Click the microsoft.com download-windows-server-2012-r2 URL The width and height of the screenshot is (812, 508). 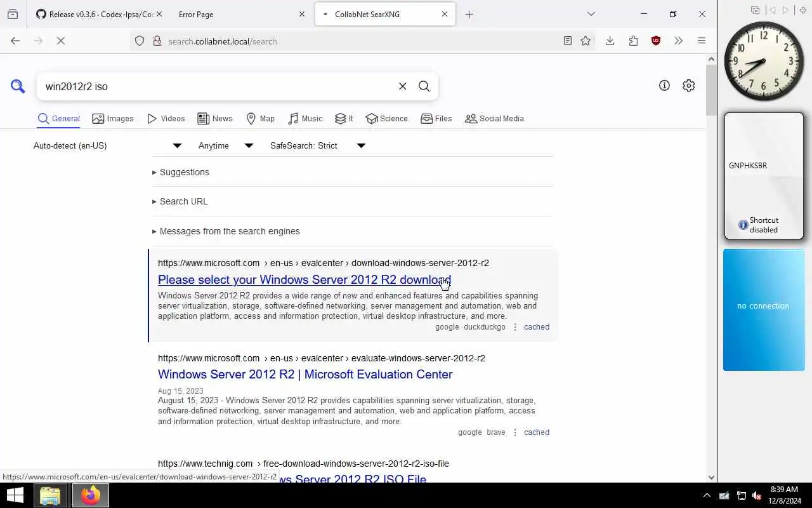[x=324, y=263]
